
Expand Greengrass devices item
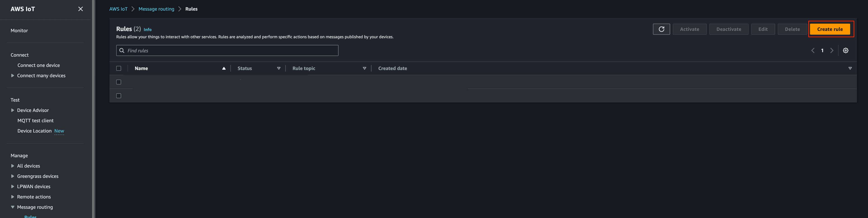pos(12,176)
